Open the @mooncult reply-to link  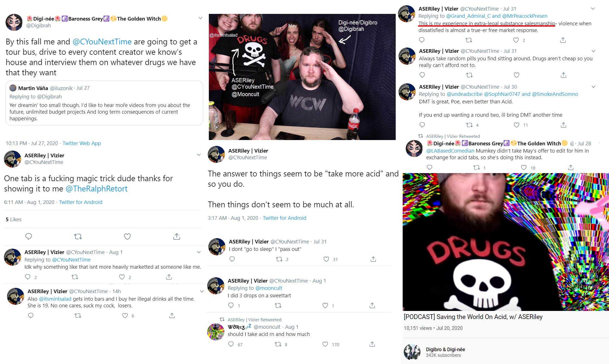tap(269, 288)
